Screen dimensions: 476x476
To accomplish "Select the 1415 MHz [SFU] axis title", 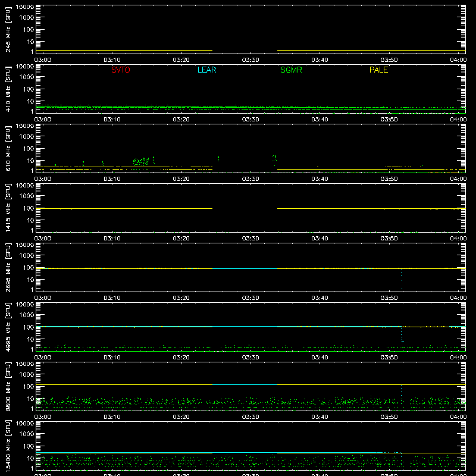I will coord(8,208).
